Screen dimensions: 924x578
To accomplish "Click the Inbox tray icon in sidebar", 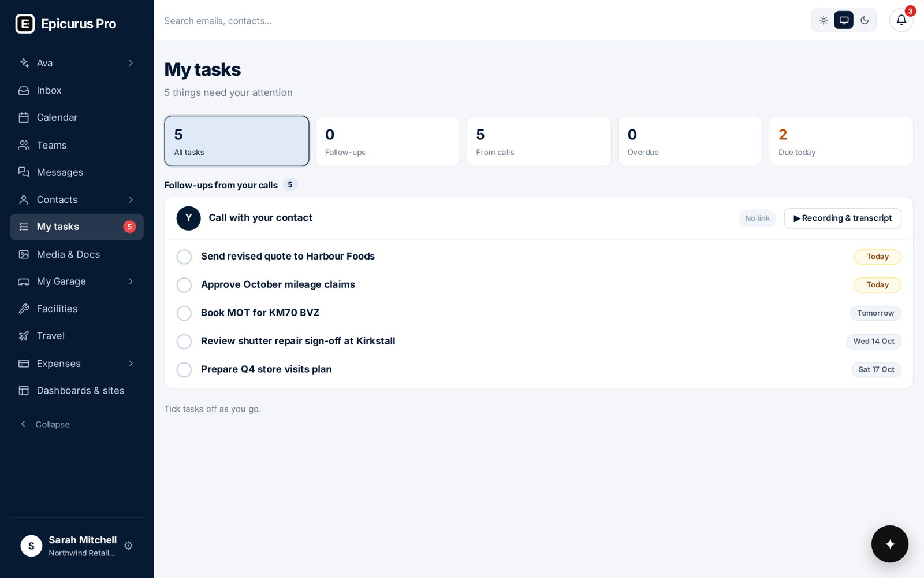I will click(24, 91).
